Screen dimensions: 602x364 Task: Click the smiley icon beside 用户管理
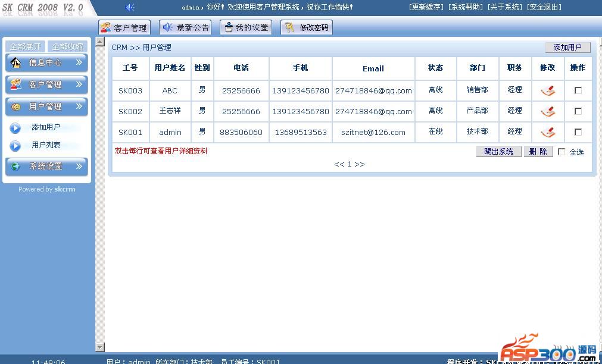point(15,106)
